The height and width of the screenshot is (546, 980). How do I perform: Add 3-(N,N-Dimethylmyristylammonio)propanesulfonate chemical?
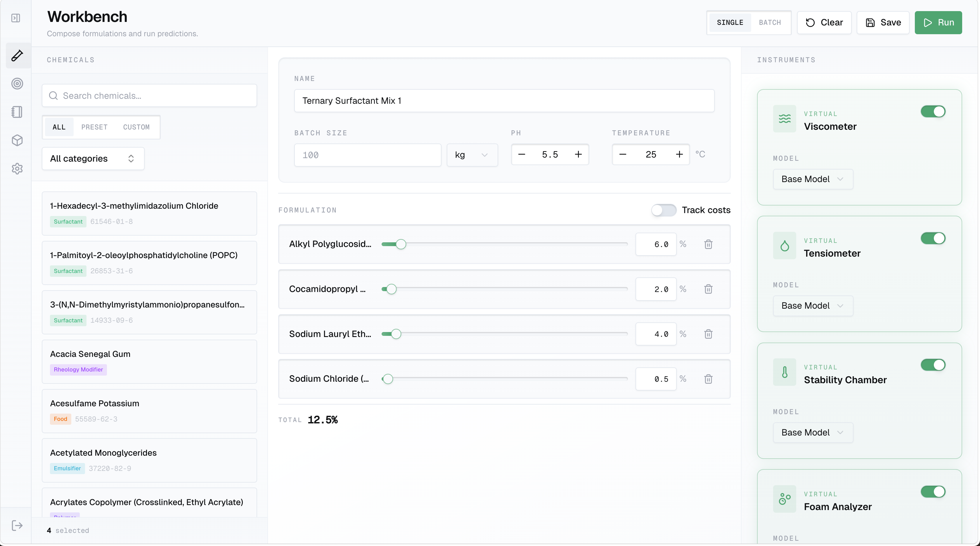(x=149, y=312)
